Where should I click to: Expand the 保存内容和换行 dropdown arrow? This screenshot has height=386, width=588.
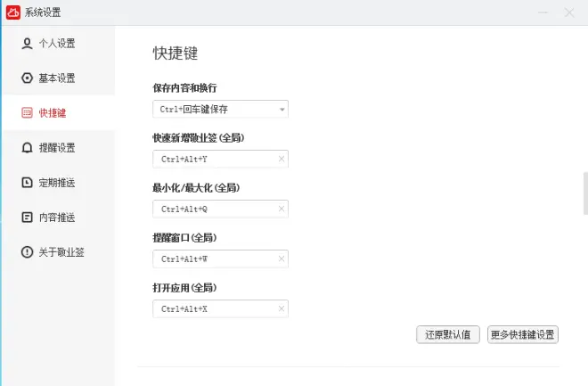coord(282,109)
